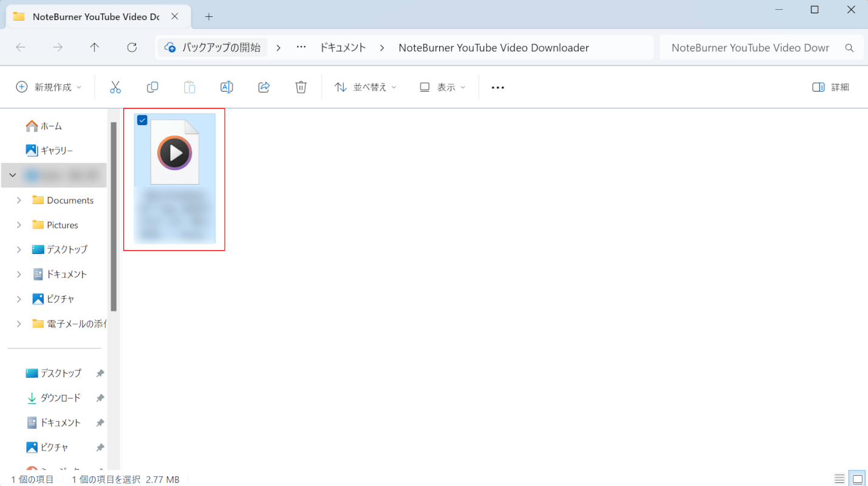Click the Delete trash can icon

[301, 87]
